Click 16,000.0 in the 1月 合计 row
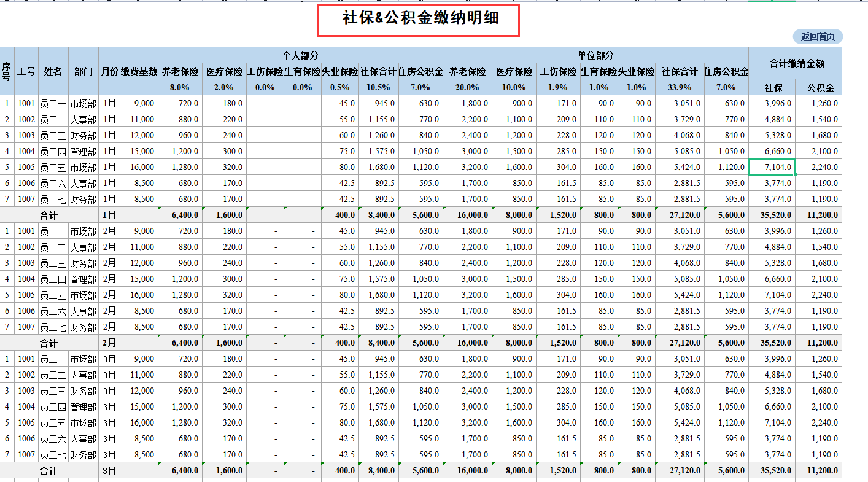Image resolution: width=868 pixels, height=482 pixels. tap(467, 215)
